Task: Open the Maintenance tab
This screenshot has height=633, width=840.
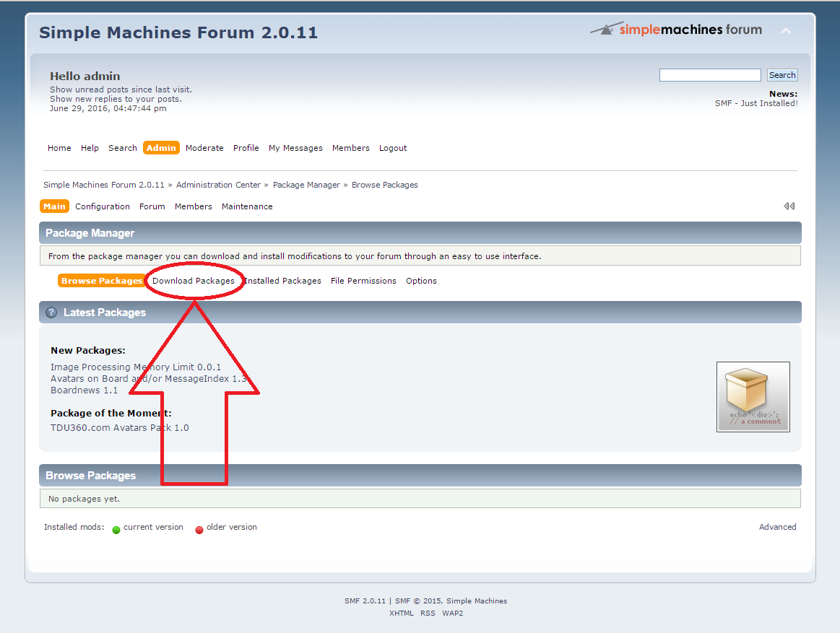Action: 247,206
